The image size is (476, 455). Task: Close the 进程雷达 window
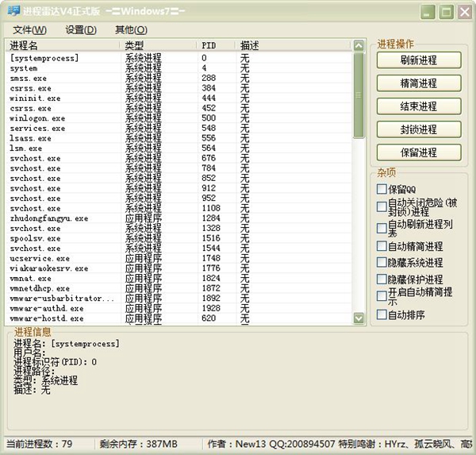[465, 12]
